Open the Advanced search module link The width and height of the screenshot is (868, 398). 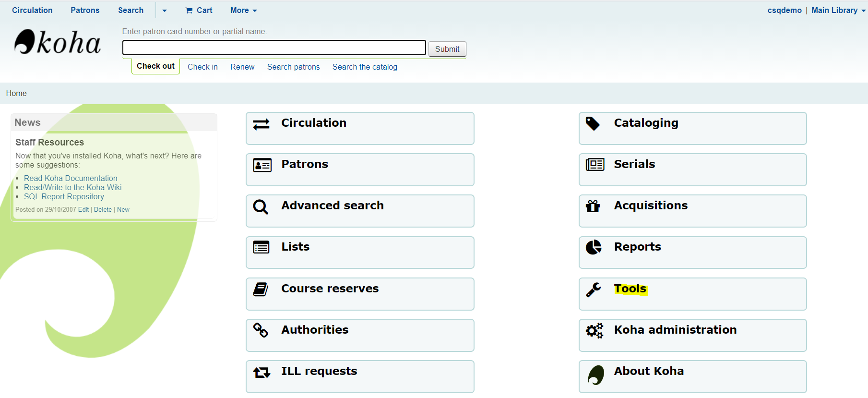(360, 211)
